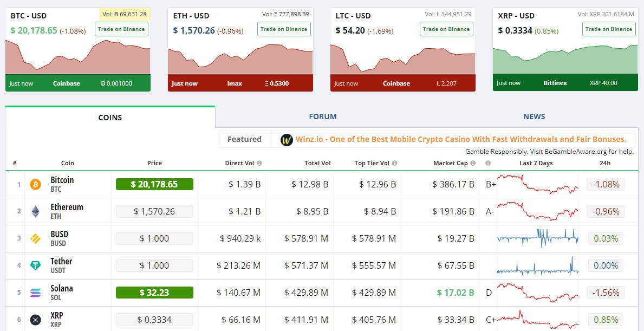Viewport: 644px width, 331px height.
Task: Open the Tether coin name link
Action: [61, 261]
